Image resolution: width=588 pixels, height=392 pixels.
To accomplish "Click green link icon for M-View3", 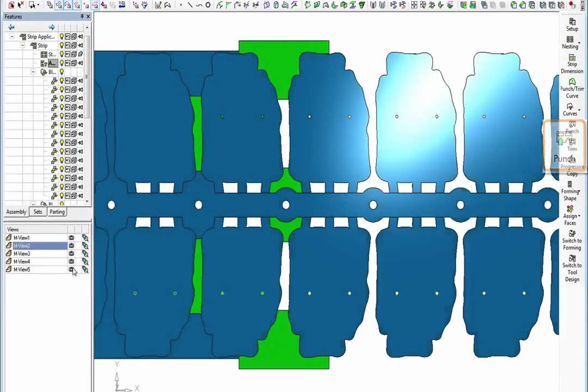I will pyautogui.click(x=85, y=254).
